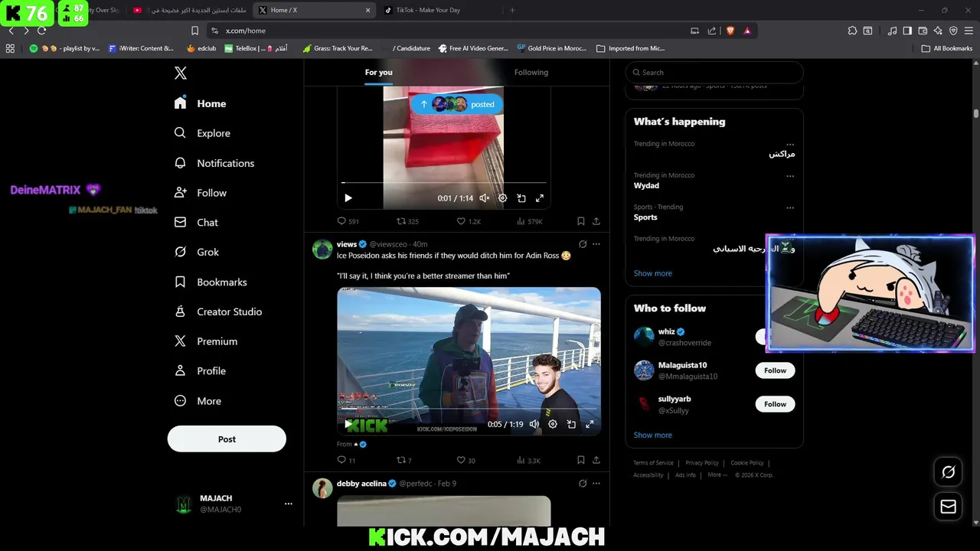This screenshot has height=551, width=980.
Task: Open a new browser tab with plus
Action: 512,10
